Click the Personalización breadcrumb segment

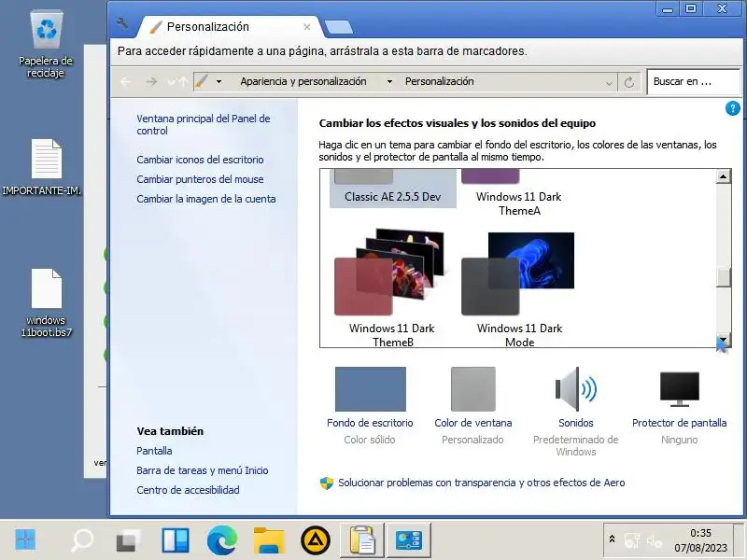439,81
